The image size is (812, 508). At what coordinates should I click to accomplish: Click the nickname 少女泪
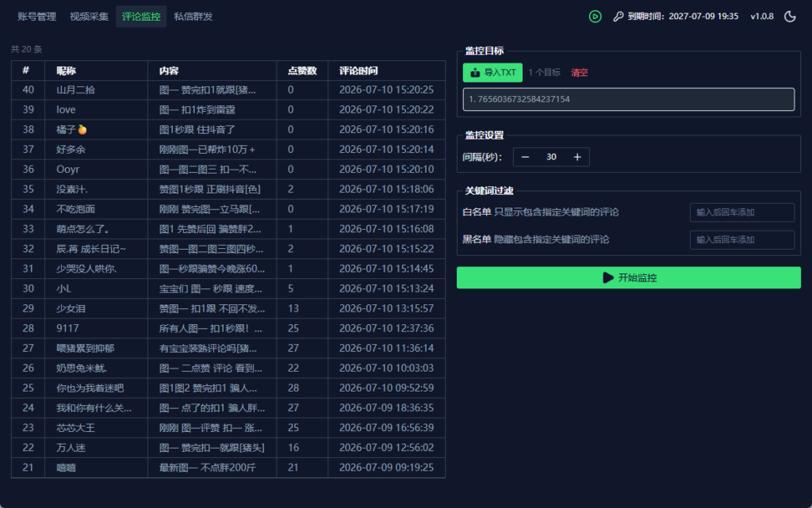pos(71,309)
